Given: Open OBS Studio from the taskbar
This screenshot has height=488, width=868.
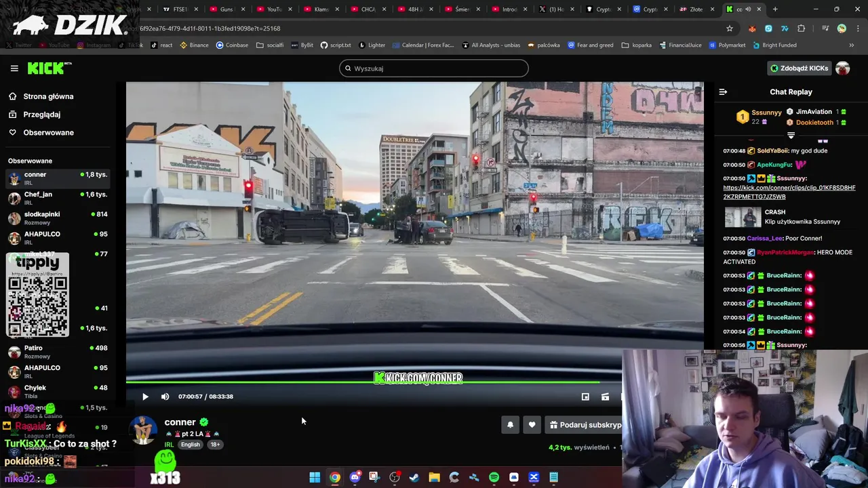Looking at the screenshot, I should tap(395, 477).
